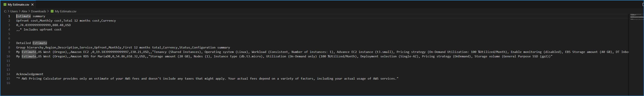Image resolution: width=644 pixels, height=96 pixels.
Task: Click 'Total 12 months cost' on line 2
Action: click(82, 21)
